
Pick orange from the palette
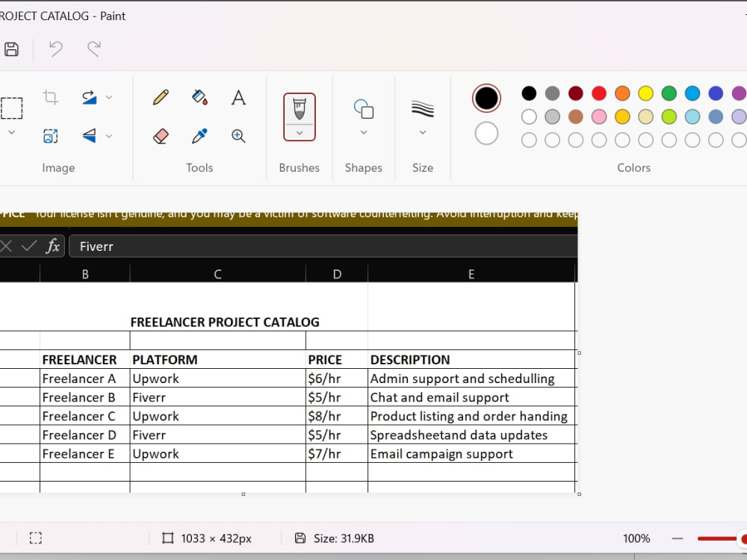[622, 93]
